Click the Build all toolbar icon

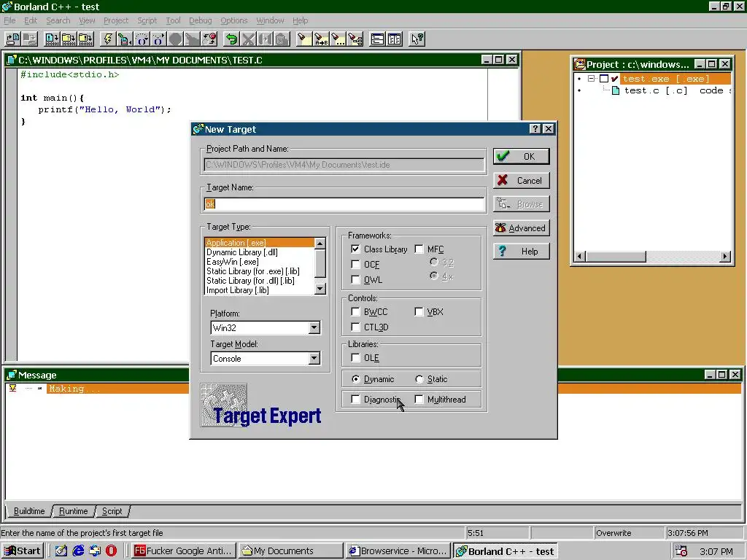coord(86,39)
